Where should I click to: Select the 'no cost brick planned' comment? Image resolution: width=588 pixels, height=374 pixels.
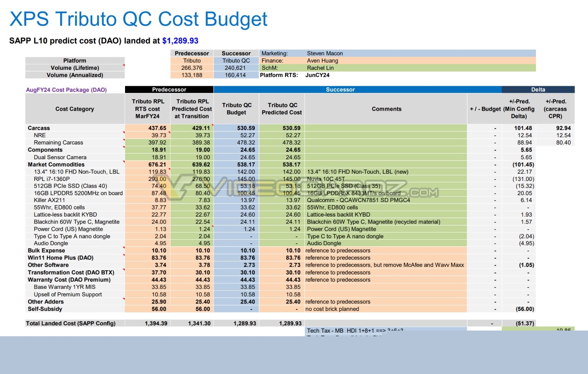pyautogui.click(x=332, y=309)
